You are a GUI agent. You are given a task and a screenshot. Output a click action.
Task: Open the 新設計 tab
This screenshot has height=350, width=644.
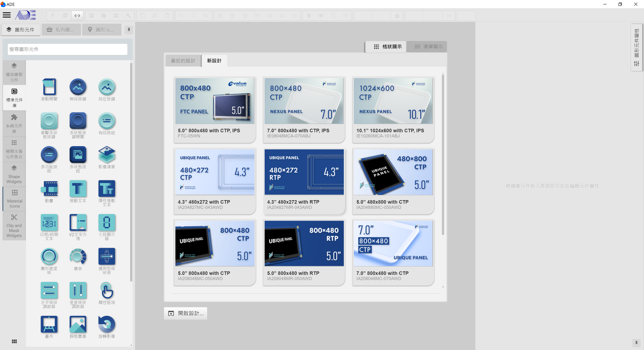(214, 61)
